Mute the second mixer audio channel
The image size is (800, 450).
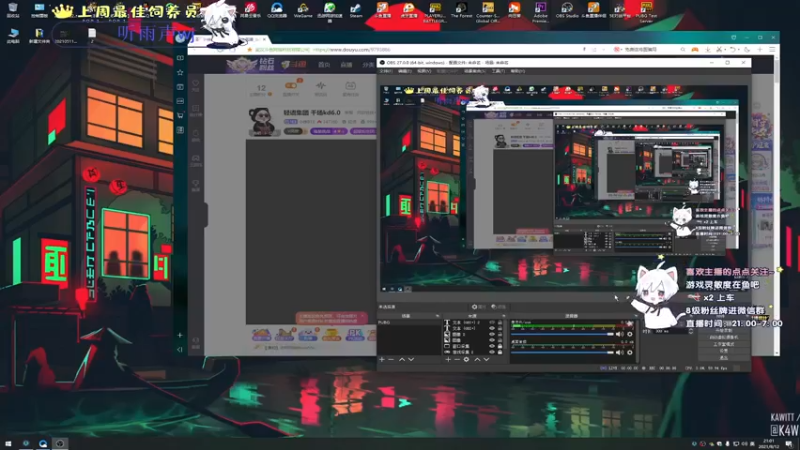tap(618, 353)
